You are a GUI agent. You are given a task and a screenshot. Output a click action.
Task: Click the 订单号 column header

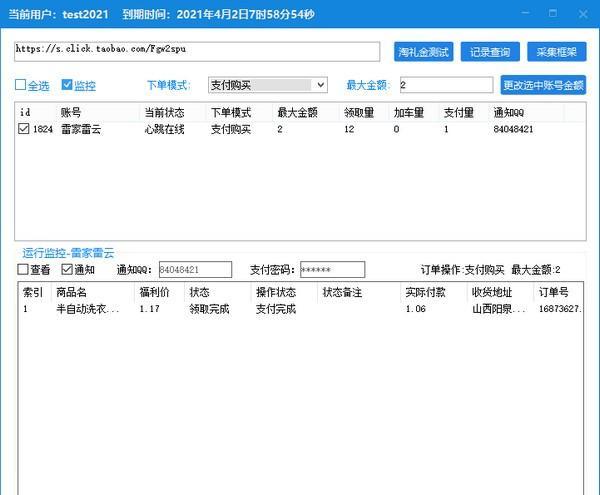point(553,292)
